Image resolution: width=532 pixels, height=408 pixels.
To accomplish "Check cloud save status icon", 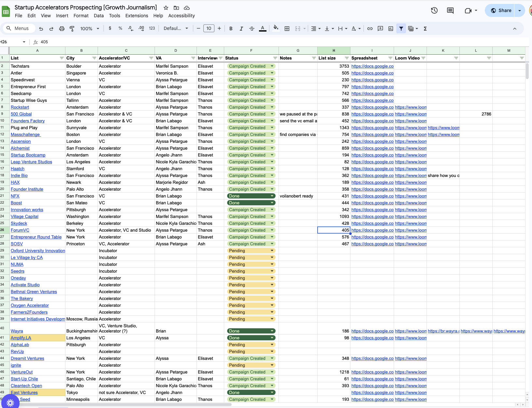I will [x=187, y=8].
